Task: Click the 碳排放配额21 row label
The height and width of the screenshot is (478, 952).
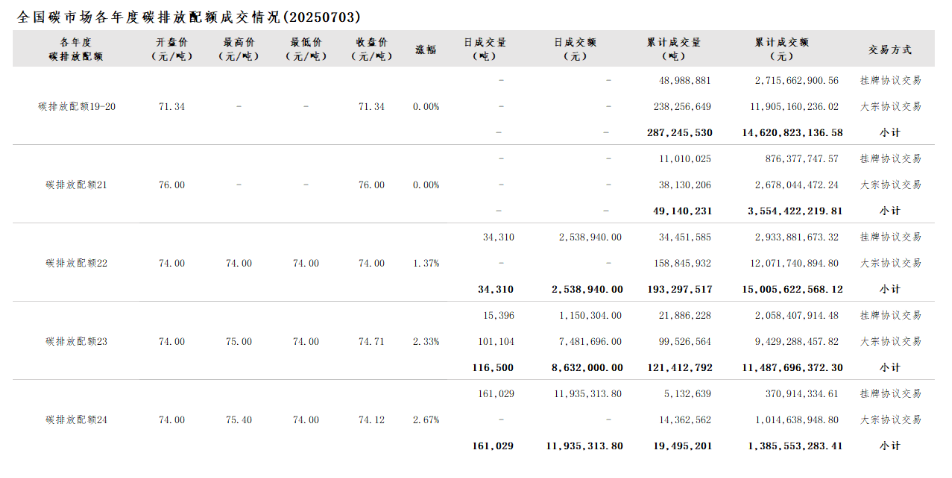Action: 76,185
